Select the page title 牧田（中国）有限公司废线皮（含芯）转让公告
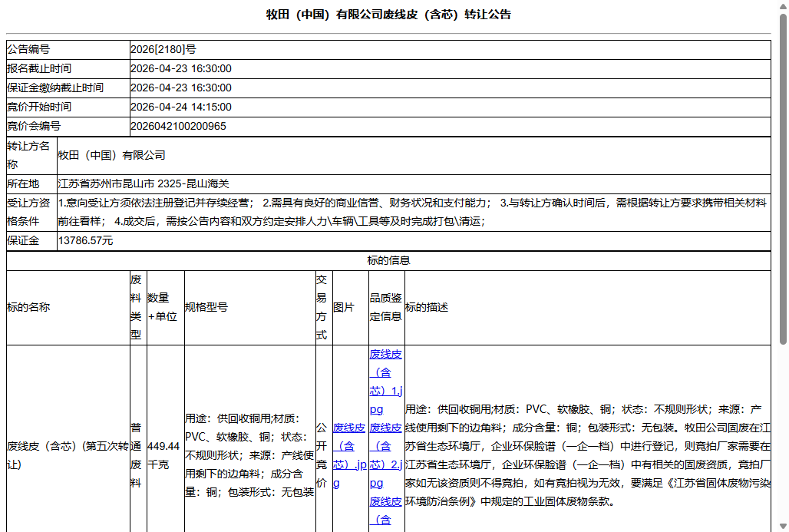Image resolution: width=789 pixels, height=532 pixels. point(388,15)
